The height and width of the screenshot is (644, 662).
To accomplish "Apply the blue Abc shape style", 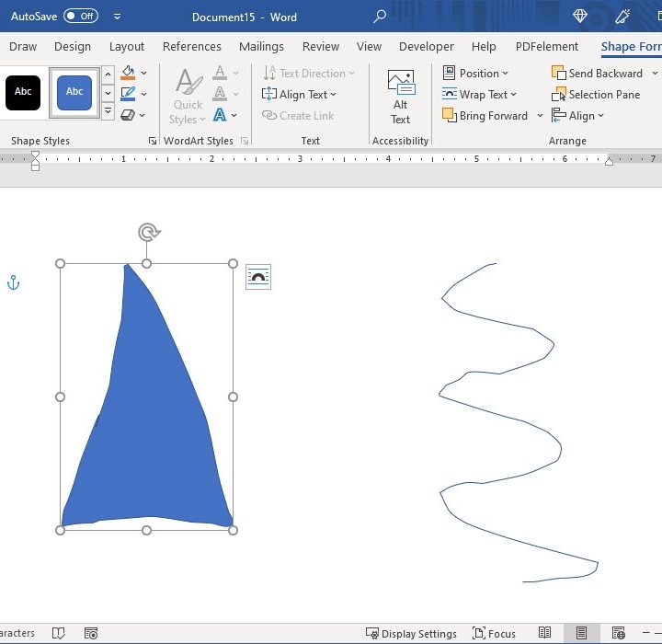I will [74, 93].
